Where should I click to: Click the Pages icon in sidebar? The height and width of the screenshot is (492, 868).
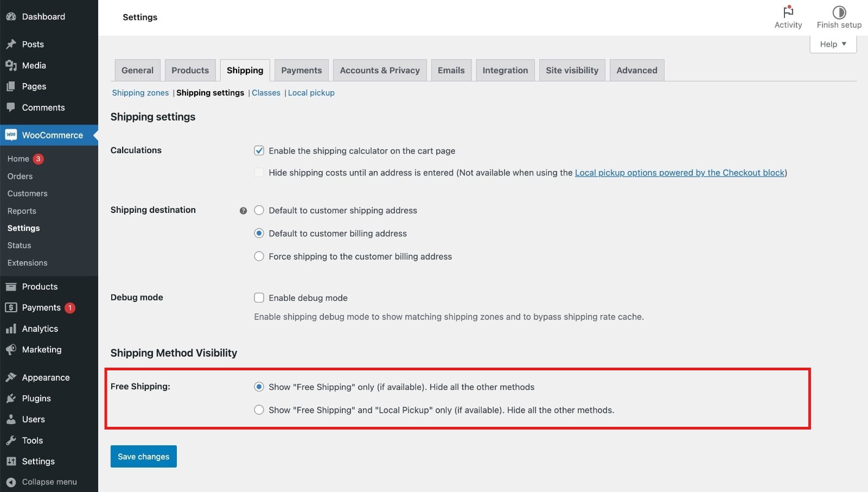11,86
